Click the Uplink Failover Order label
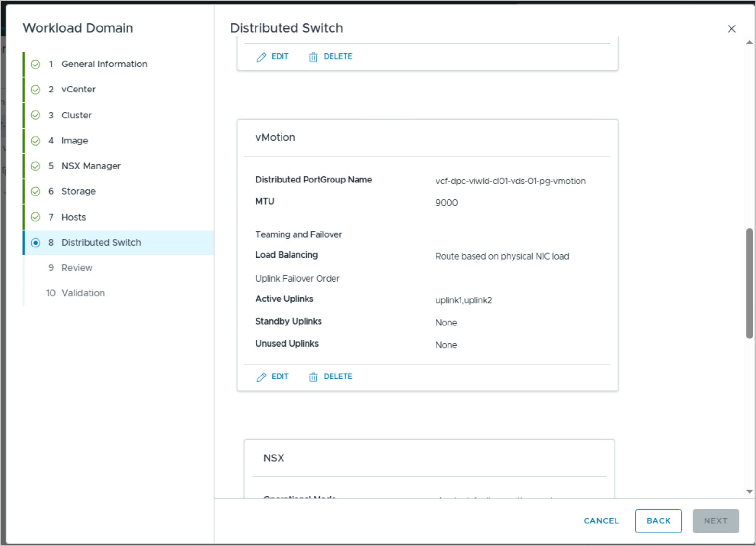Screen dimensions: 756x546 tap(297, 278)
